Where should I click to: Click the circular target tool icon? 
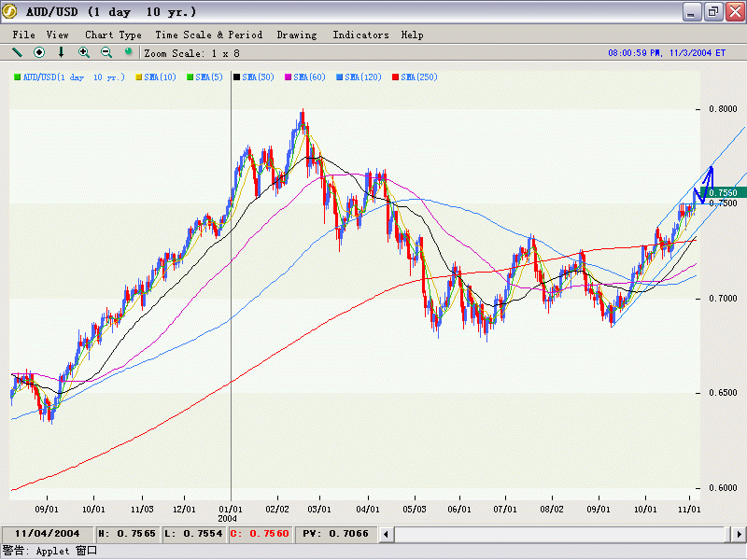(x=39, y=52)
